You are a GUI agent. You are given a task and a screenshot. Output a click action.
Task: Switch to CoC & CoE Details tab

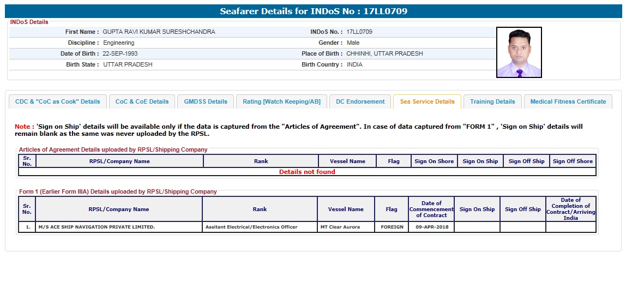coord(142,101)
